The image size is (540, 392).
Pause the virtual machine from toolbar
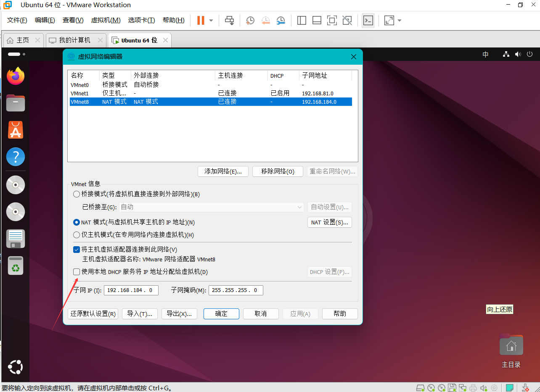201,20
